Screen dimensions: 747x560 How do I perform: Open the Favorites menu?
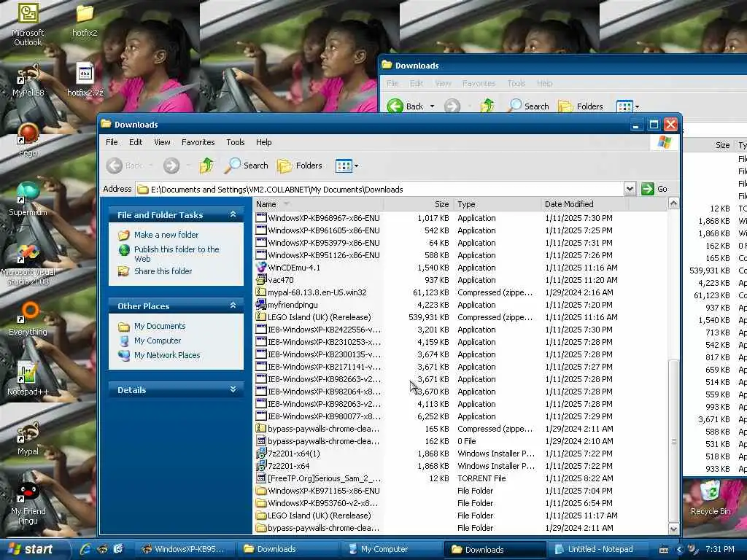198,142
